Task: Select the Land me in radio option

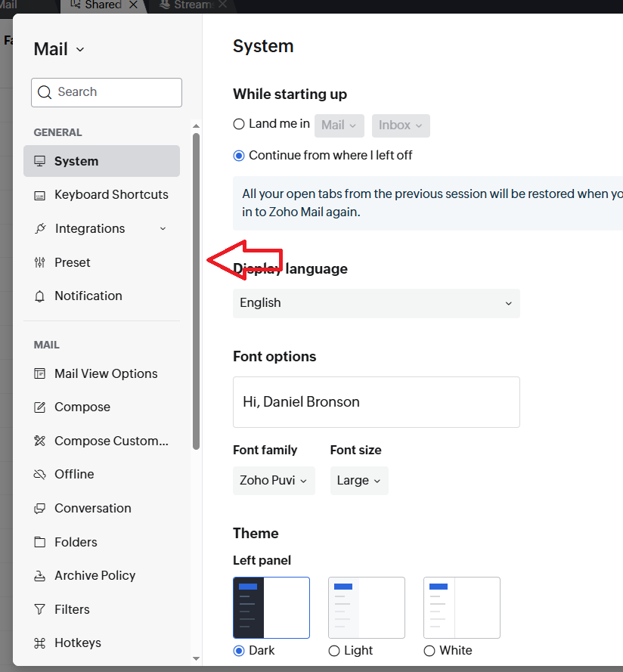Action: (x=239, y=124)
